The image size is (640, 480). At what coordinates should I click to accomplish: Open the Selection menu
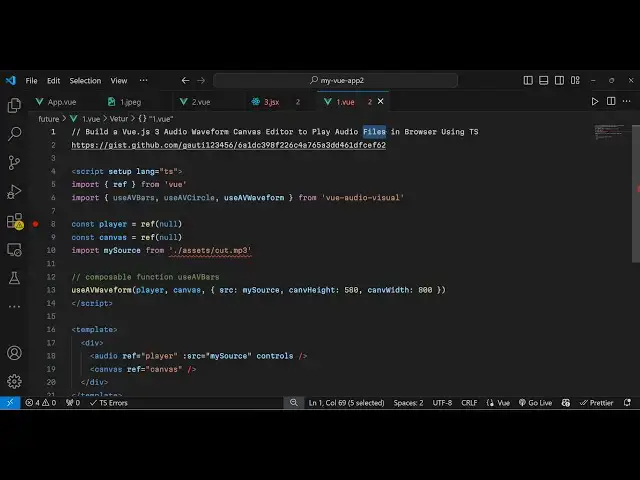click(85, 81)
